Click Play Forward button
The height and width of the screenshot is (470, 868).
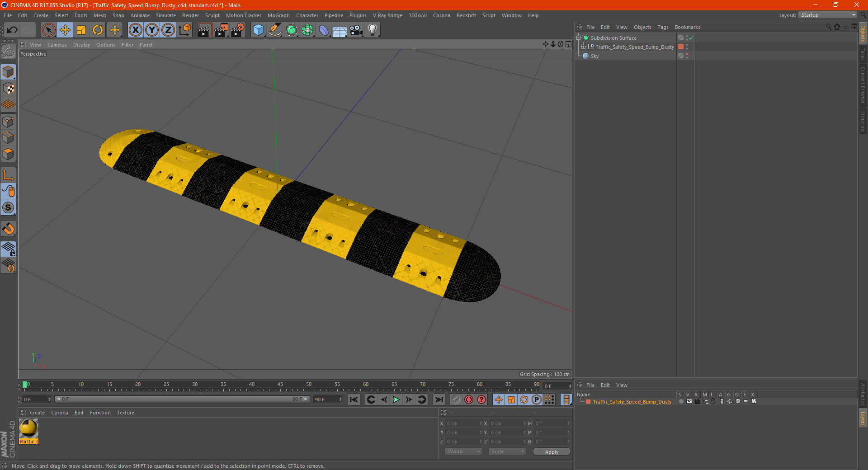tap(396, 399)
